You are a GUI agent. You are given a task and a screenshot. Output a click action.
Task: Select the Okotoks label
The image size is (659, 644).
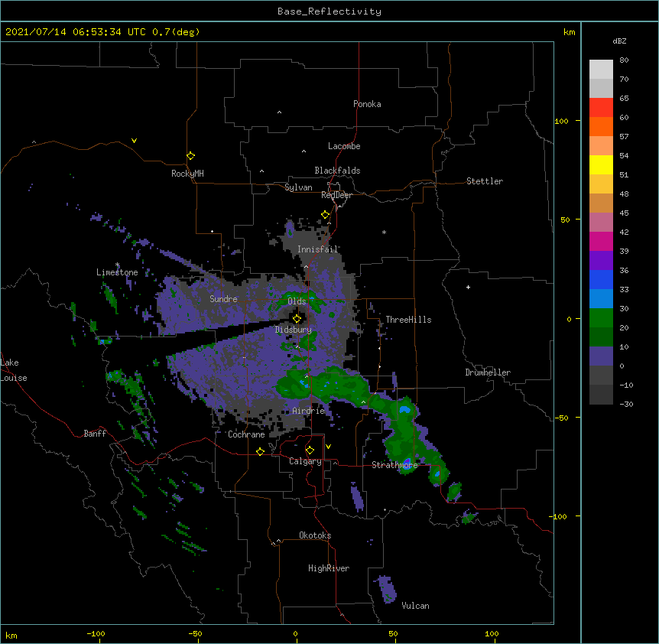pyautogui.click(x=315, y=535)
